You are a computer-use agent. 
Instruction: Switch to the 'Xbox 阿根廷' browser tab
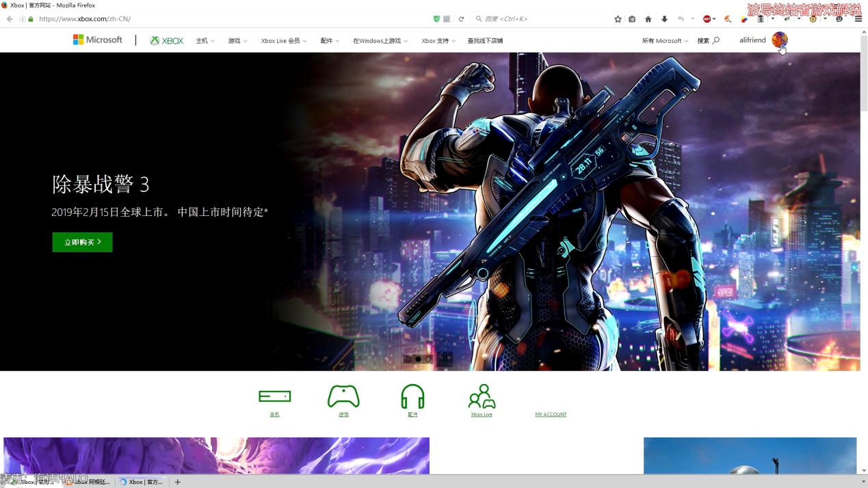click(89, 482)
